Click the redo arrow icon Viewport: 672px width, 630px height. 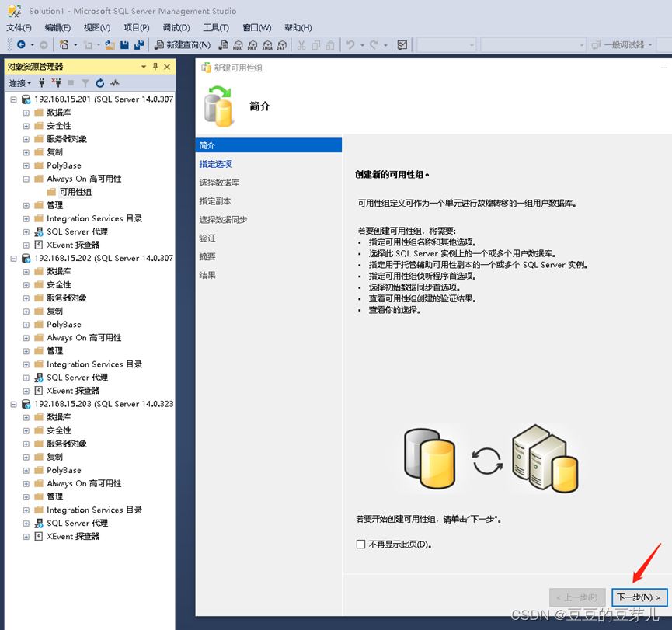pos(374,44)
